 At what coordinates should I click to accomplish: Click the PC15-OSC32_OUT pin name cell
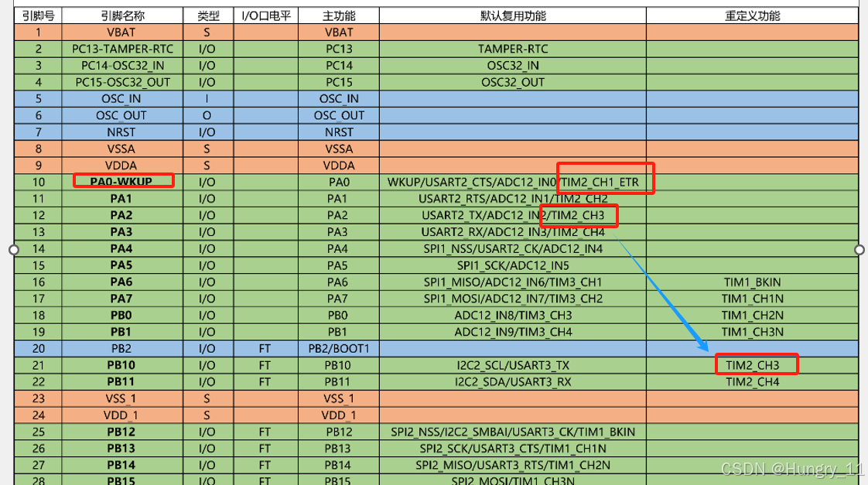pos(122,82)
